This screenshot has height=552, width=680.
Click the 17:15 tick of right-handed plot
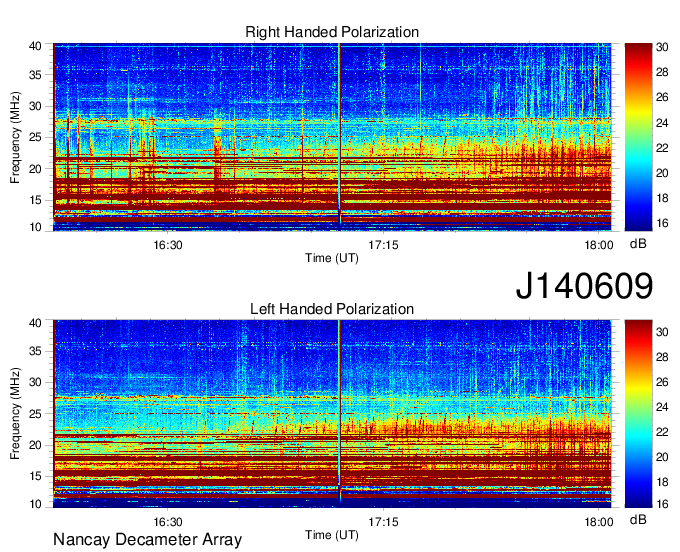pos(383,245)
